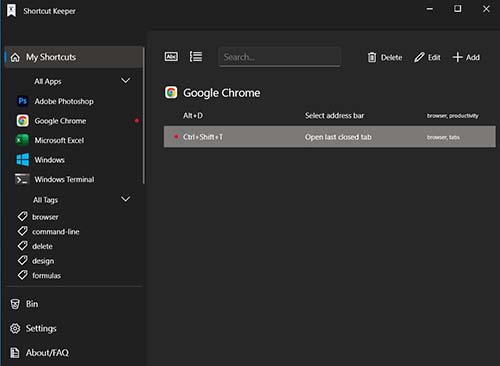Select Google Chrome in app list
The height and width of the screenshot is (366, 500).
point(60,121)
